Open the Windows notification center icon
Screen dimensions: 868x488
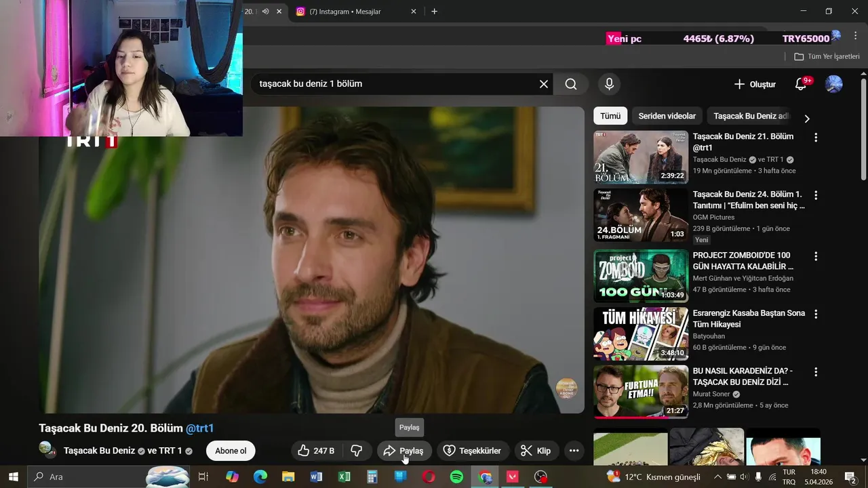[x=850, y=476]
